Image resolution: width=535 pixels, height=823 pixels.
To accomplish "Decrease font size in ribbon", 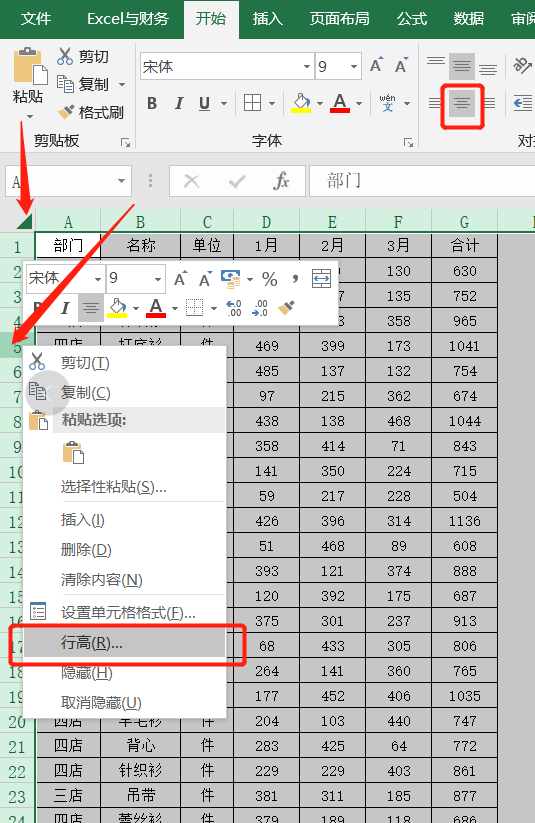I will pos(401,66).
